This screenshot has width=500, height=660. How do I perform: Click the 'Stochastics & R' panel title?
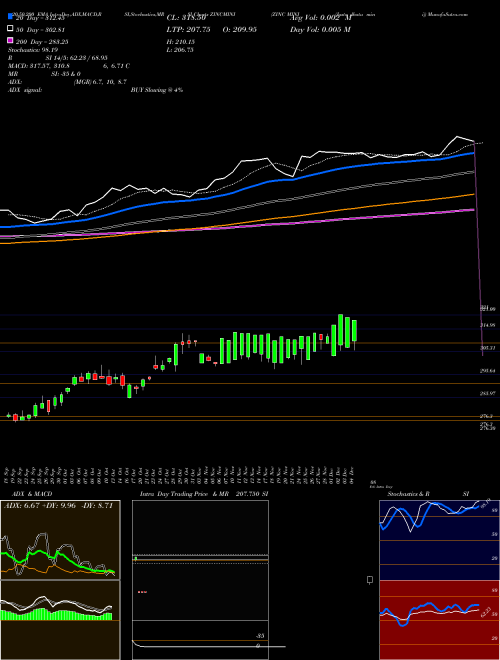tap(408, 494)
